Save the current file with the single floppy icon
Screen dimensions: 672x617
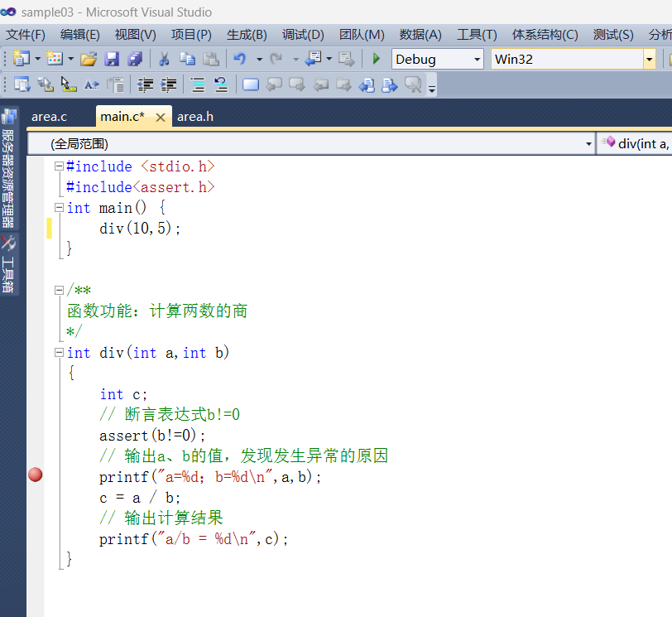112,59
